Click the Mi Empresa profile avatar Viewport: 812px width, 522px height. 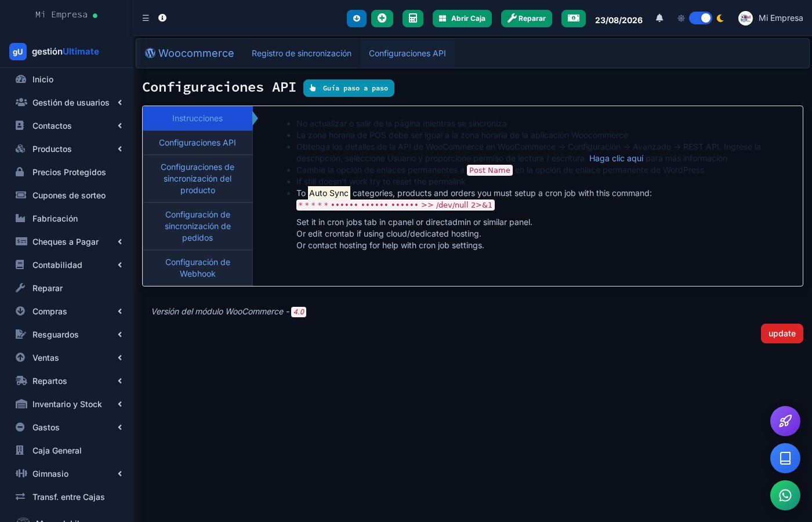(x=745, y=18)
